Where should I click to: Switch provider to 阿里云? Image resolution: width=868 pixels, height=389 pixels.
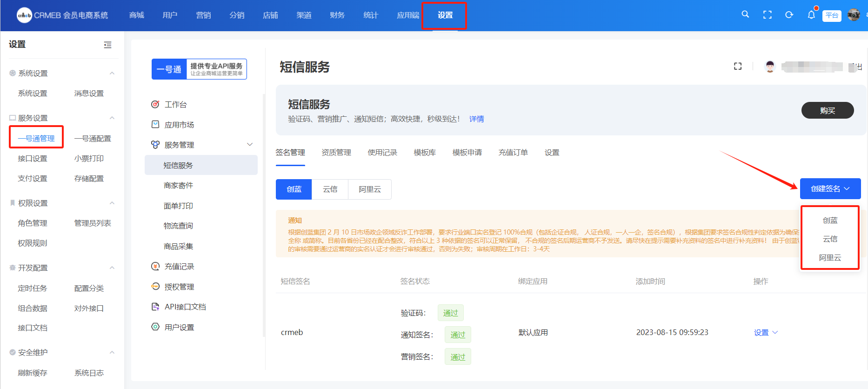point(370,189)
